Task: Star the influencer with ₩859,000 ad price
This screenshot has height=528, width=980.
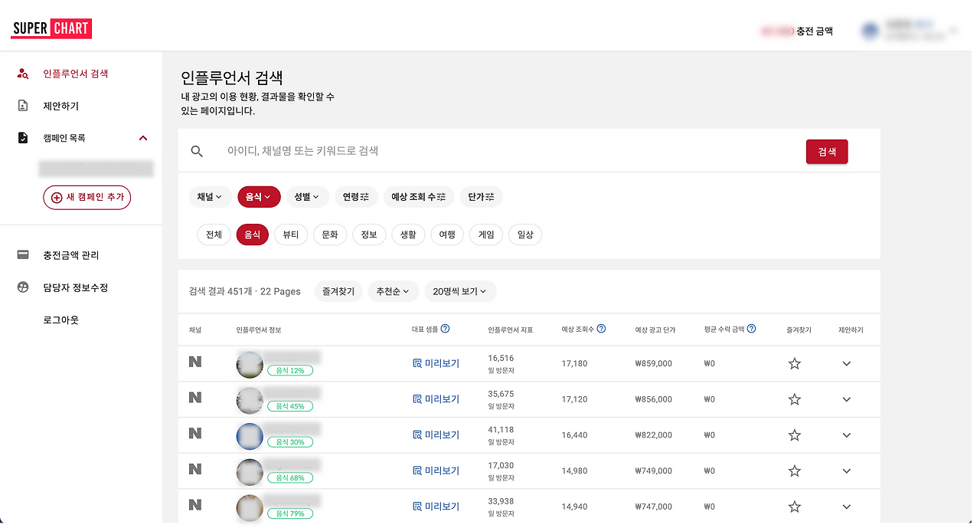Action: coord(795,363)
